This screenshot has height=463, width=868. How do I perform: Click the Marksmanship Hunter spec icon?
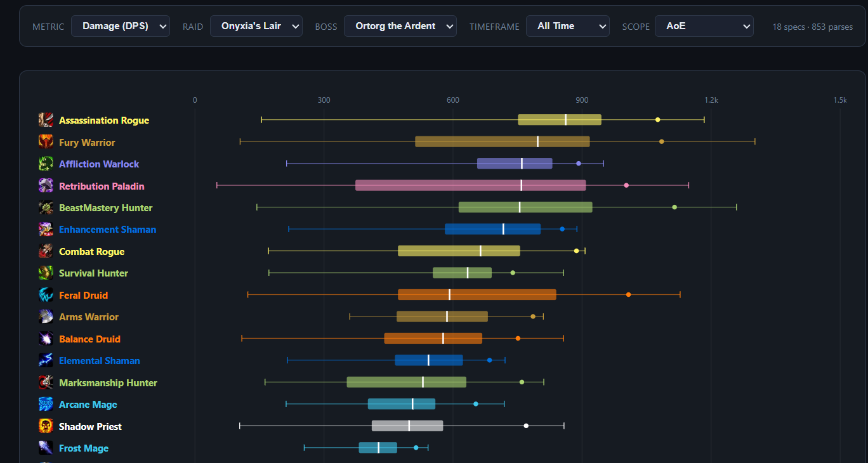(46, 382)
